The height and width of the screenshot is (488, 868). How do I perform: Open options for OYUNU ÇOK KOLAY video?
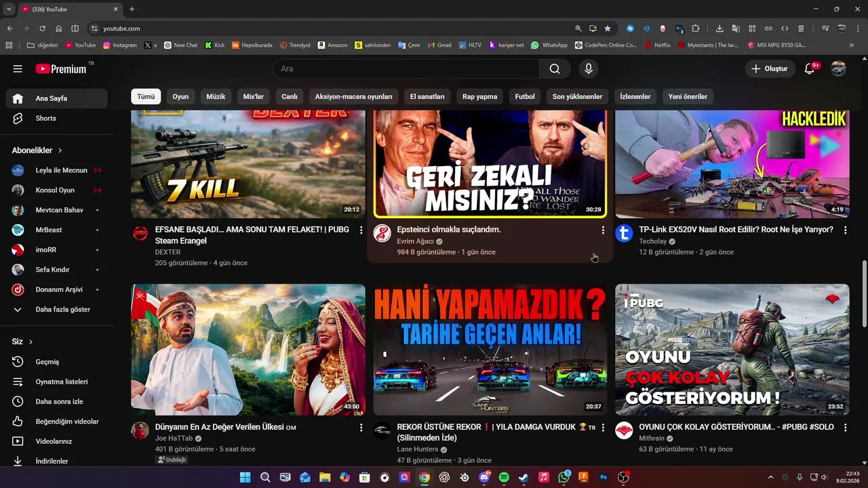[845, 428]
